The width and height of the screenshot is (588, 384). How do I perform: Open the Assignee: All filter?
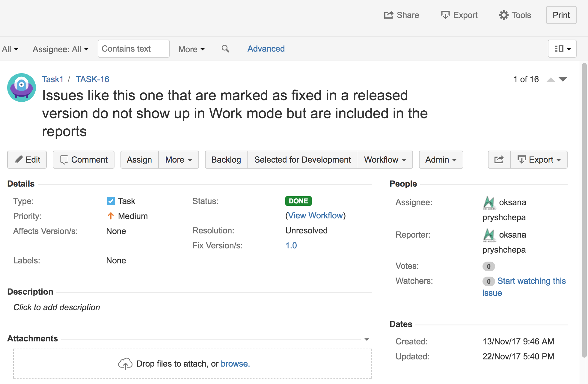click(60, 49)
